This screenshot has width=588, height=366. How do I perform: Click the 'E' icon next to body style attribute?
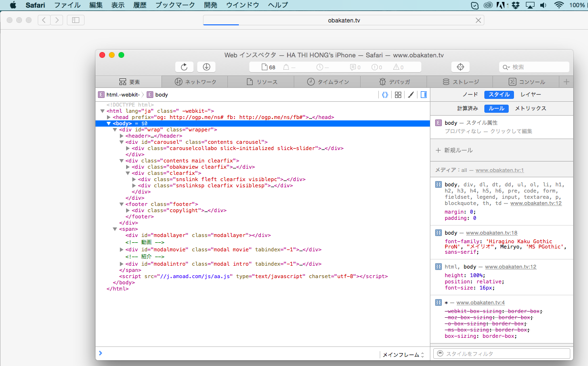[x=438, y=123]
